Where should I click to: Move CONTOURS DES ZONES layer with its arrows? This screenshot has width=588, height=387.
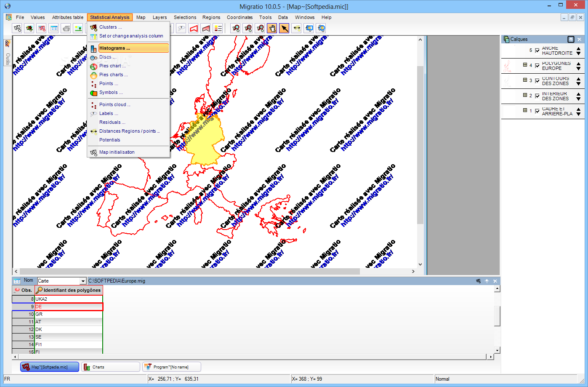tap(578, 81)
